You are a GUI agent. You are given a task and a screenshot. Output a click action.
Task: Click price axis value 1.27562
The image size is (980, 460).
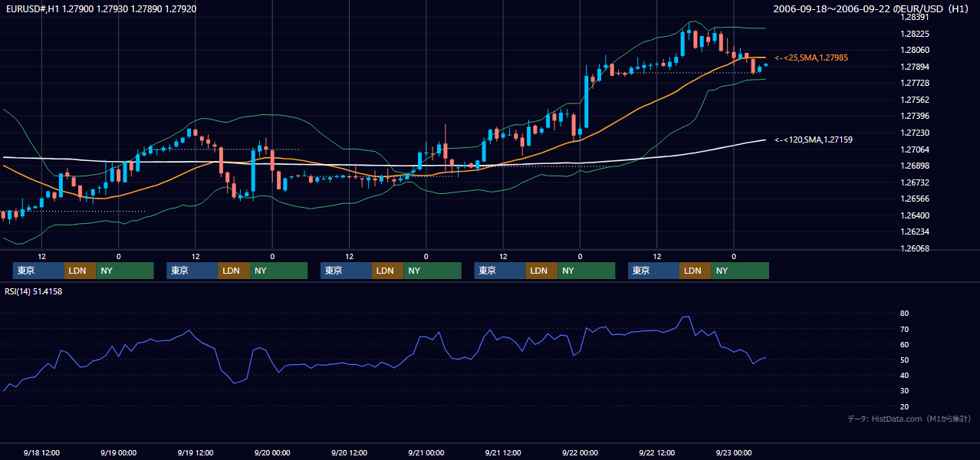(x=915, y=100)
